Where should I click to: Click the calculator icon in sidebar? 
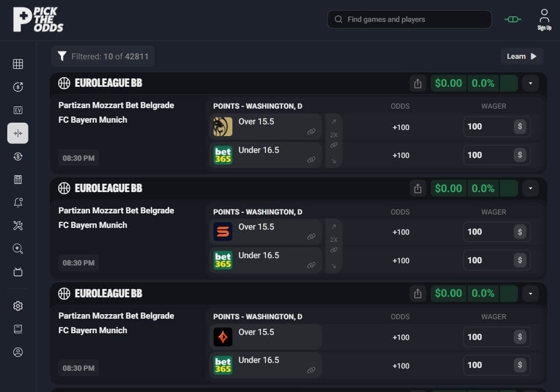[x=17, y=179]
